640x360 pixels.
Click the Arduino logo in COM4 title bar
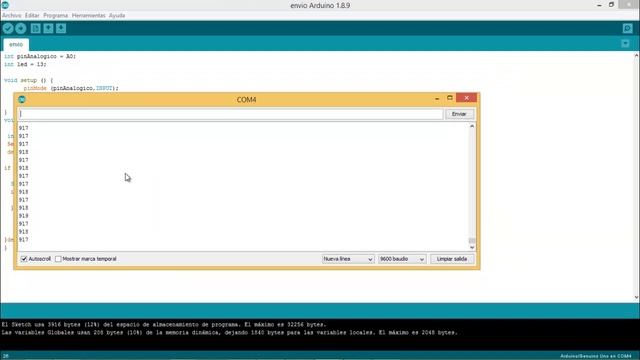[22, 99]
